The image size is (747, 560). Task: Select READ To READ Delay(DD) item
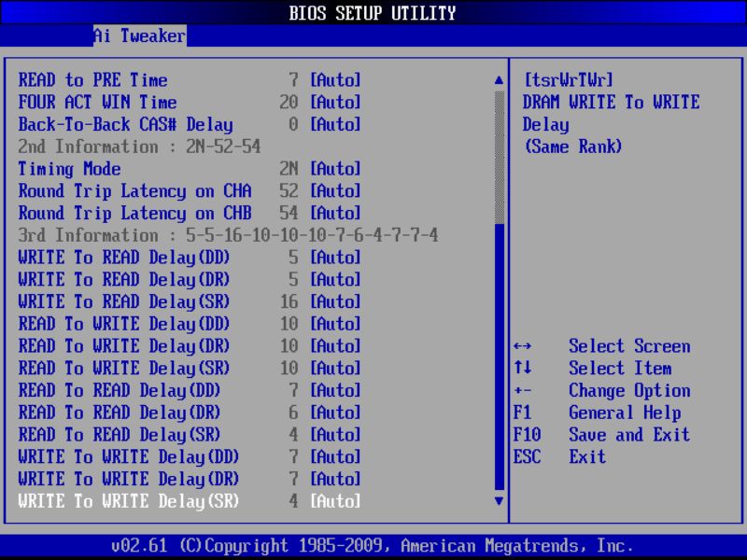[120, 390]
